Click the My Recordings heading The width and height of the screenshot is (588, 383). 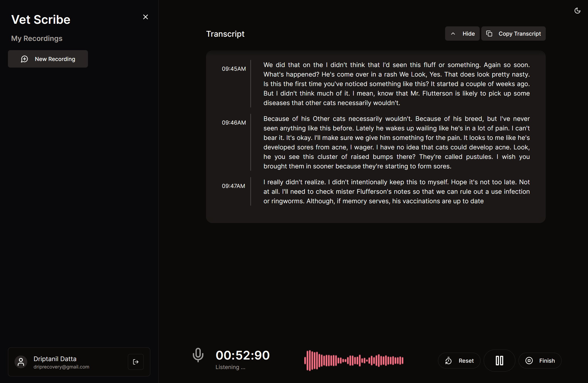37,39
